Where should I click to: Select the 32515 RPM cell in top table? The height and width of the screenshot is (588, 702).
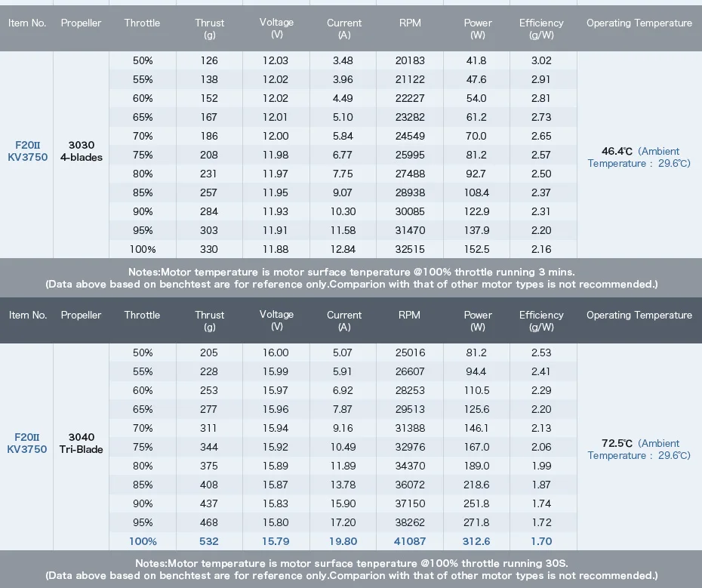pyautogui.click(x=410, y=249)
